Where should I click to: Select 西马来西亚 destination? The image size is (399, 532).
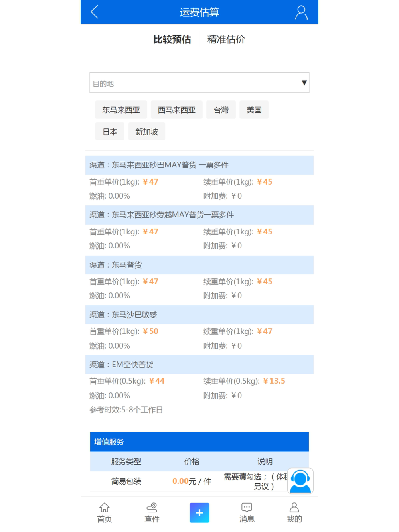pyautogui.click(x=176, y=110)
